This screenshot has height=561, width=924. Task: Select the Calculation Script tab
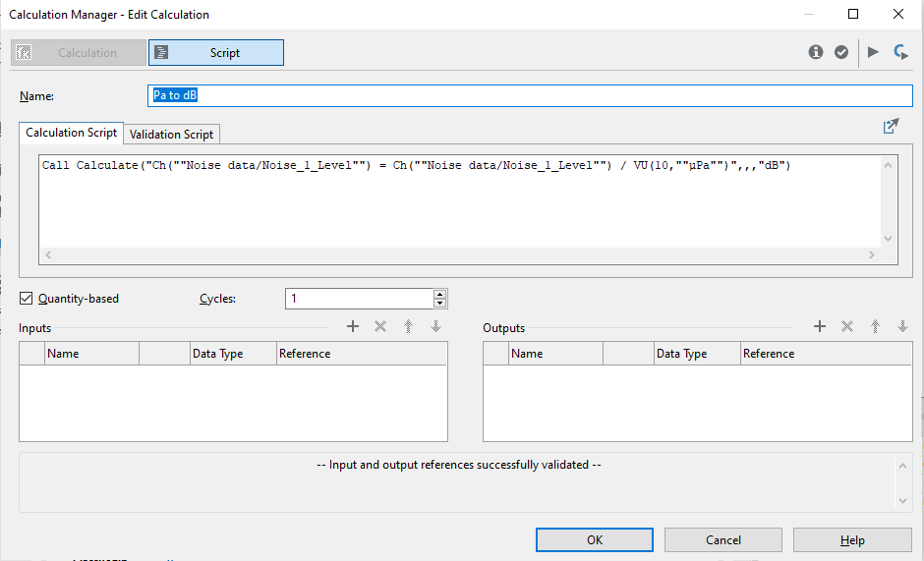point(71,133)
